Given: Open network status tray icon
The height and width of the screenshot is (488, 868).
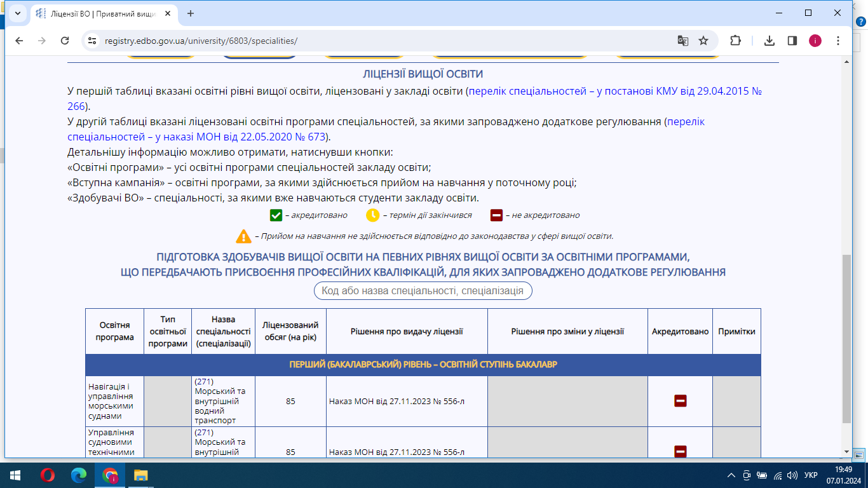Looking at the screenshot, I should pos(776,475).
